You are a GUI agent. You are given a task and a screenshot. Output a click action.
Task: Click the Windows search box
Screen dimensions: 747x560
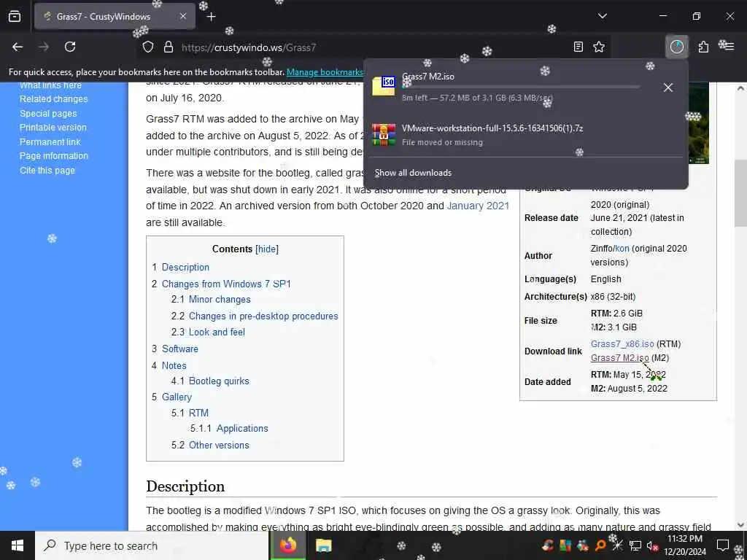pos(152,545)
